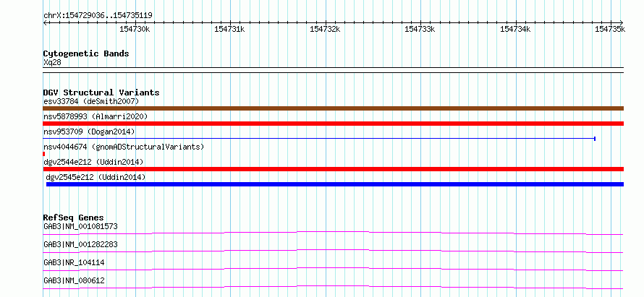Viewport: 644px width, 297px height.
Task: Click the Cytogenetic Bands track title
Action: coord(86,53)
